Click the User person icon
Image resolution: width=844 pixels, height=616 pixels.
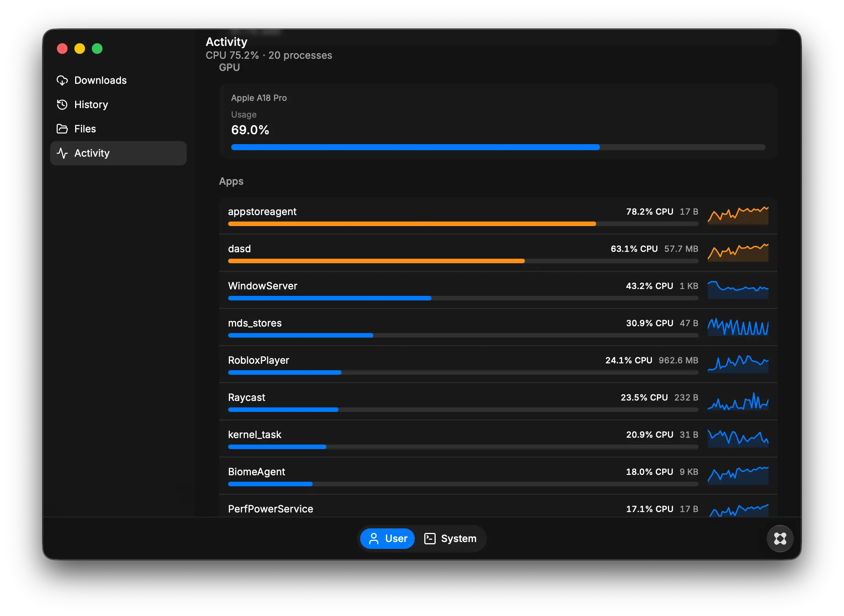tap(374, 539)
